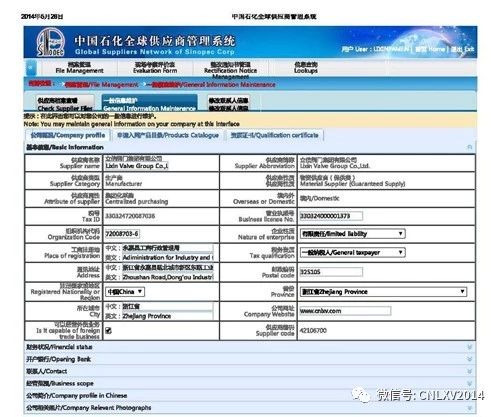Viewport: 500px width, 417px height.
Task: Open the Province dropdown
Action: pos(383,292)
